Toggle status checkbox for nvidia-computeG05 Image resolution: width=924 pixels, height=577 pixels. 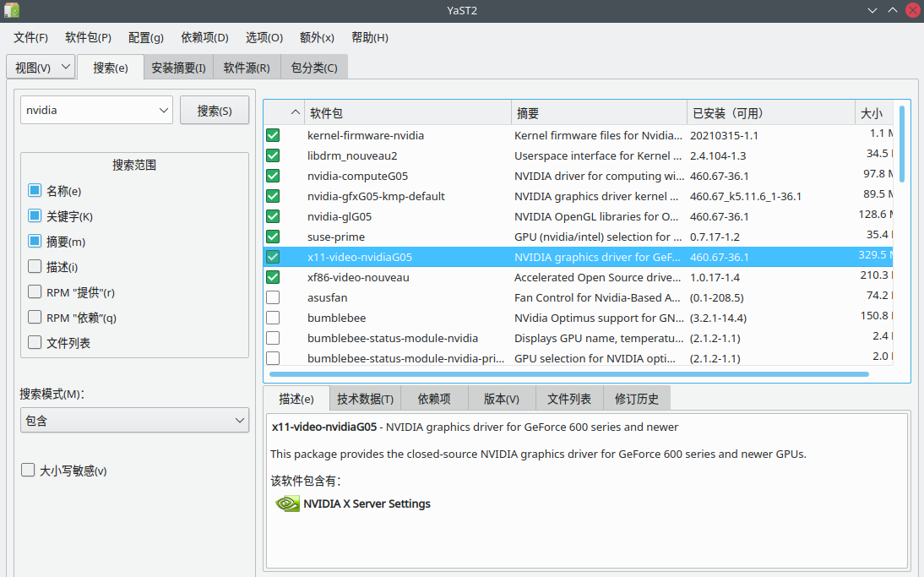(x=273, y=177)
